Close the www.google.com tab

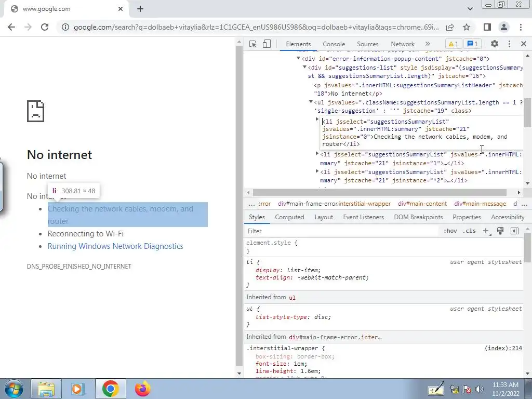tap(121, 9)
